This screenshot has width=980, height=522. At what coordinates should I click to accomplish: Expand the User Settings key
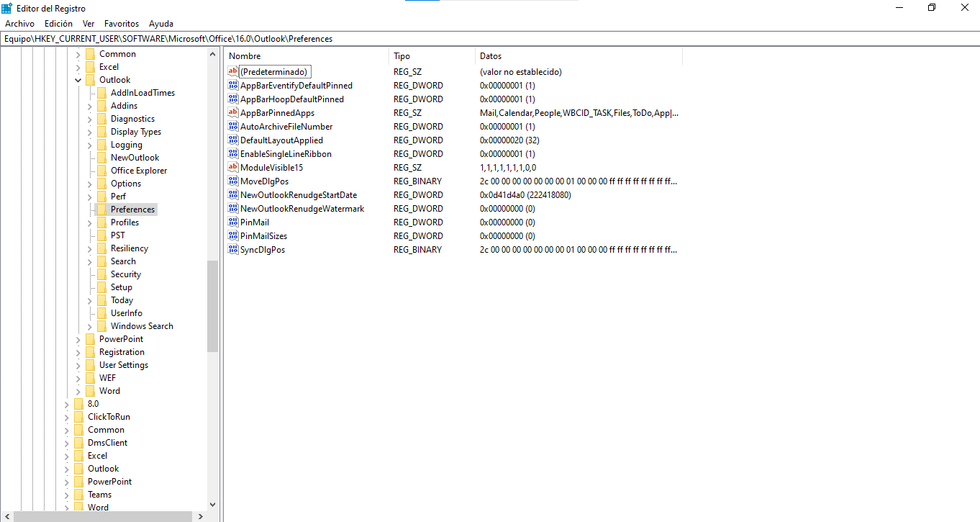coord(78,365)
